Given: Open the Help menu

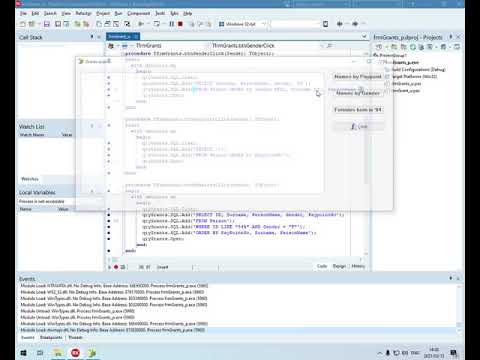Looking at the screenshot, I should (188, 13).
